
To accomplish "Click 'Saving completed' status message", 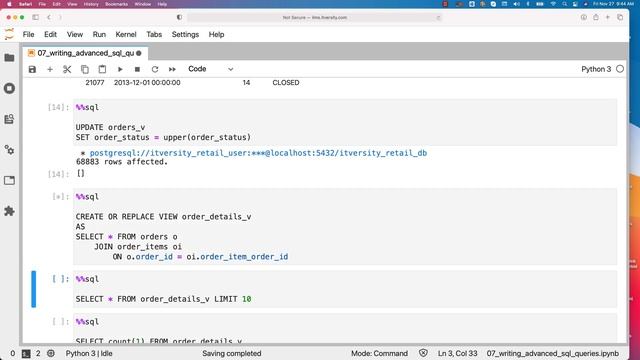I will [231, 353].
